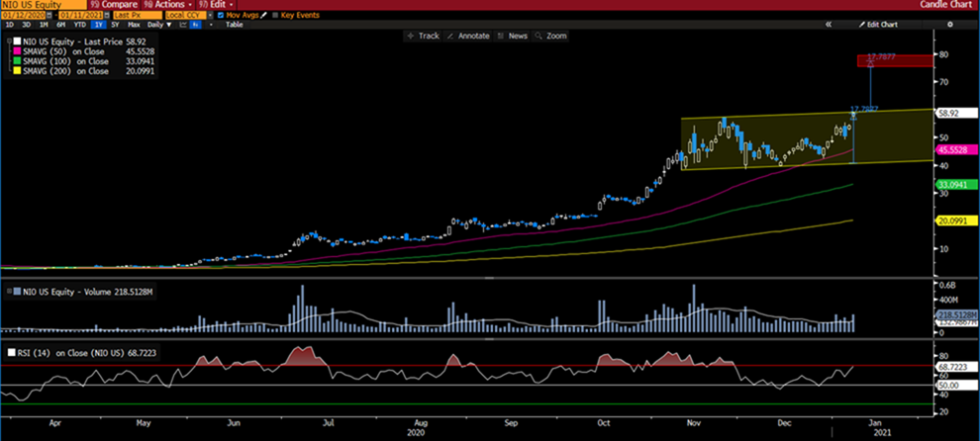The image size is (980, 441).
Task: Click the red price target annotation box
Action: [895, 60]
